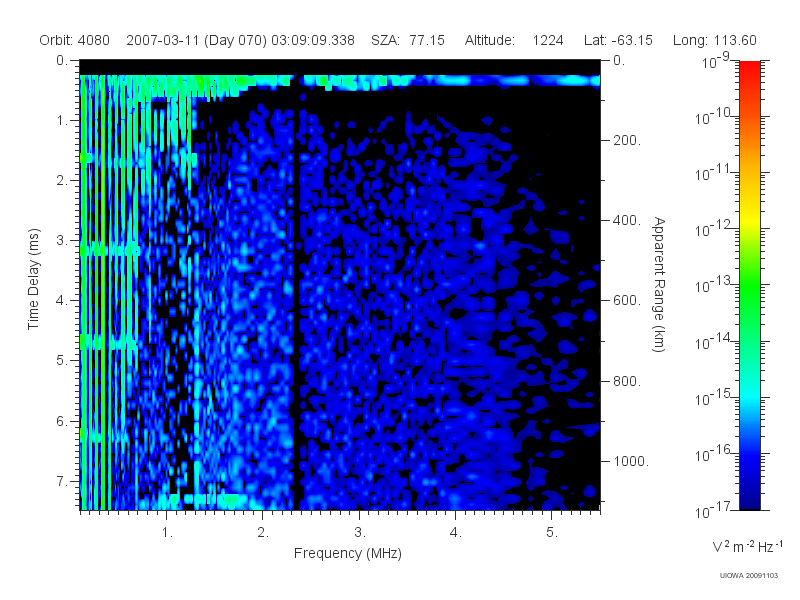This screenshot has height=600, width=800.
Task: Click the '1.' tick on frequency axis
Action: 167,532
